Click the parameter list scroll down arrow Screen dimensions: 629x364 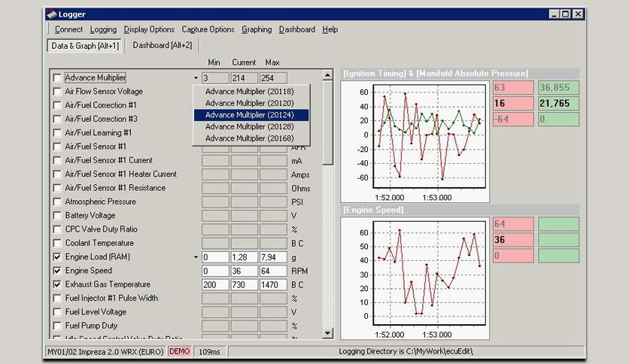[x=328, y=333]
